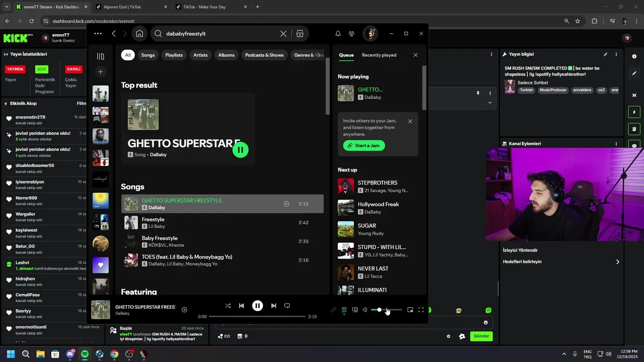644x362 pixels.
Task: Toggle the Queue view button
Action: click(344, 310)
